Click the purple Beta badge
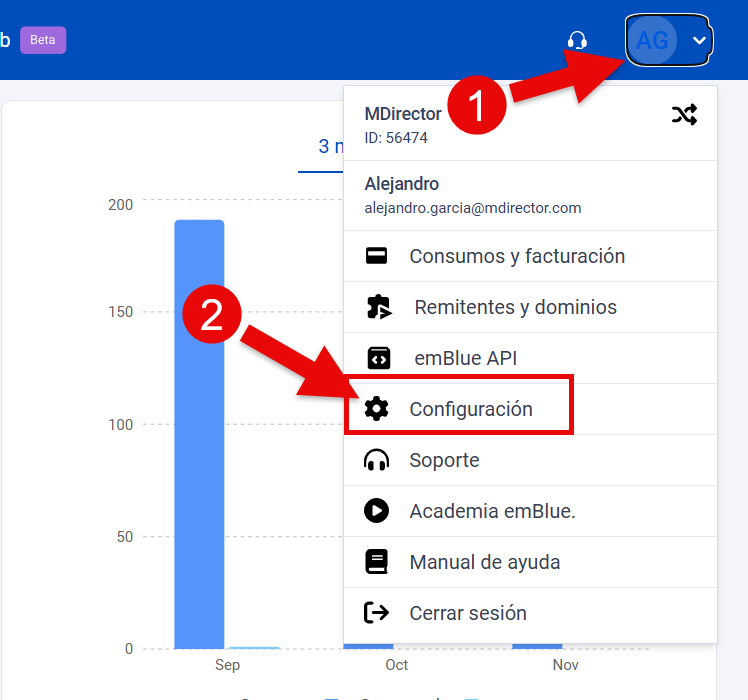The width and height of the screenshot is (748, 700). [x=43, y=40]
